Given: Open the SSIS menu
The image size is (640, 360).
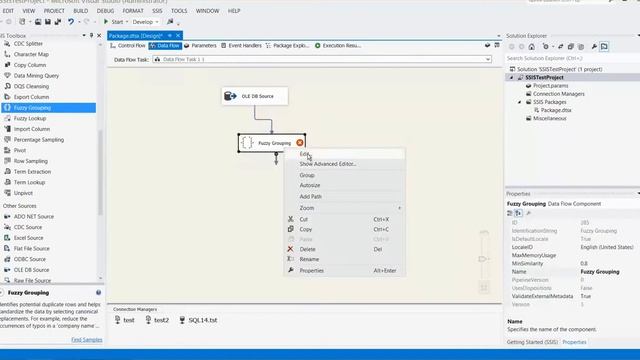Looking at the screenshot, I should click(x=157, y=11).
